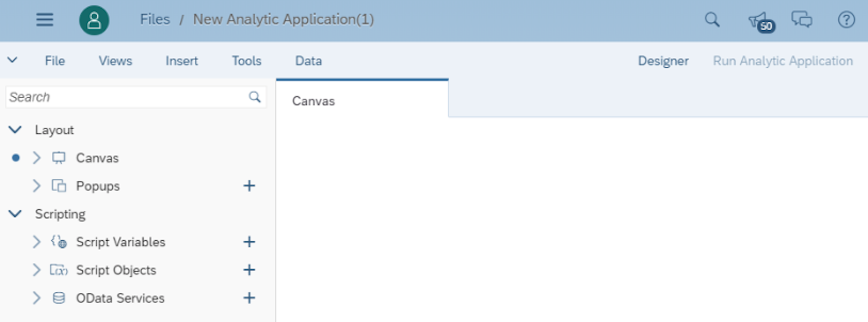868x322 pixels.
Task: Add a new script object
Action: click(249, 270)
